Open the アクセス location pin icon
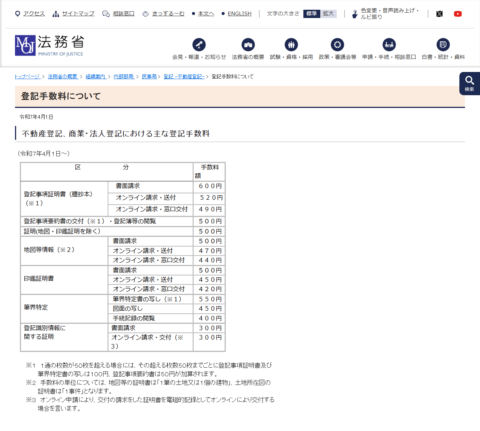 point(18,14)
